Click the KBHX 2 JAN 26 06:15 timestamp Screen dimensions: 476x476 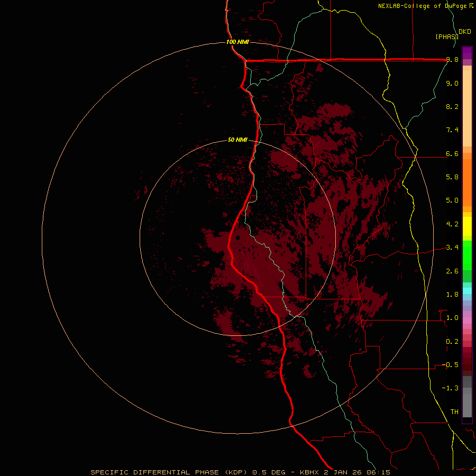[x=345, y=472]
